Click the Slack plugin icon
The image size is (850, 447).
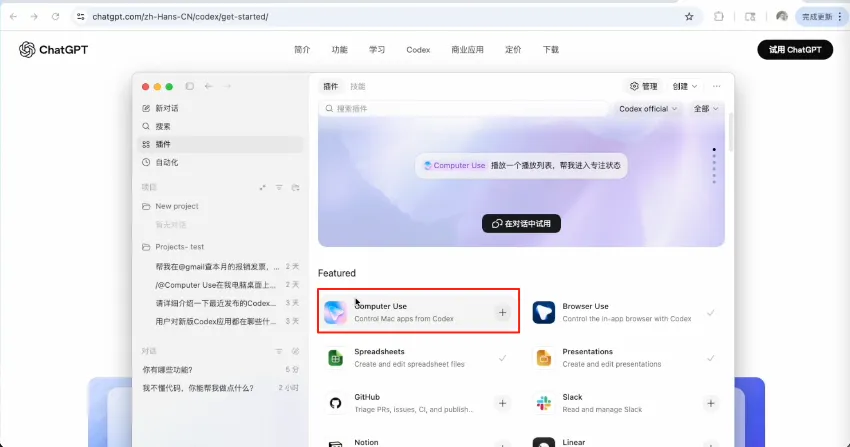[x=544, y=403]
